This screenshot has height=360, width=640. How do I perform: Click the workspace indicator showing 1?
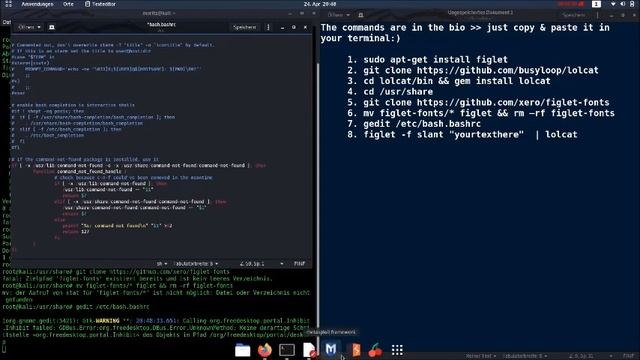[x=596, y=4]
